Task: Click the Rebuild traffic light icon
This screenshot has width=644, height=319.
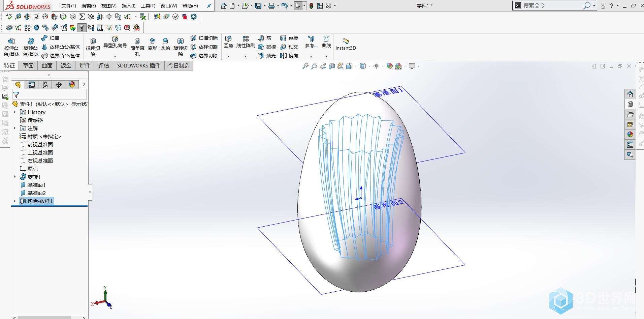Action: [x=311, y=6]
